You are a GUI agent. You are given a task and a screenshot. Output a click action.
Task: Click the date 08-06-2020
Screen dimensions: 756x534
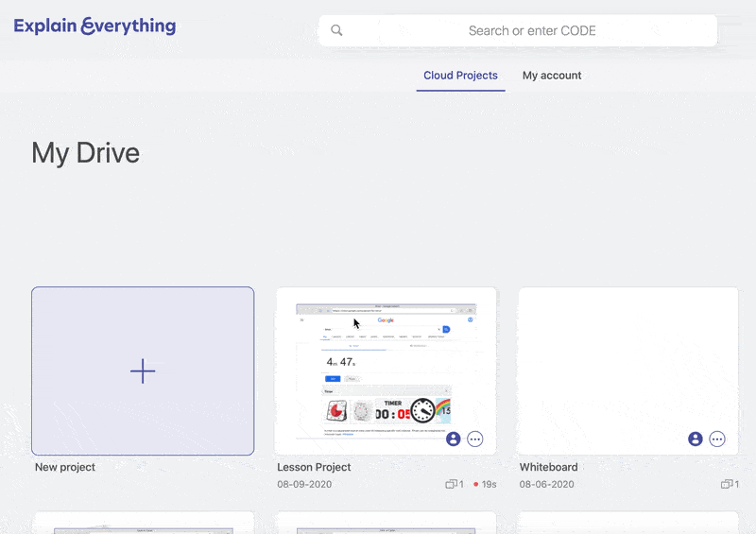[546, 484]
